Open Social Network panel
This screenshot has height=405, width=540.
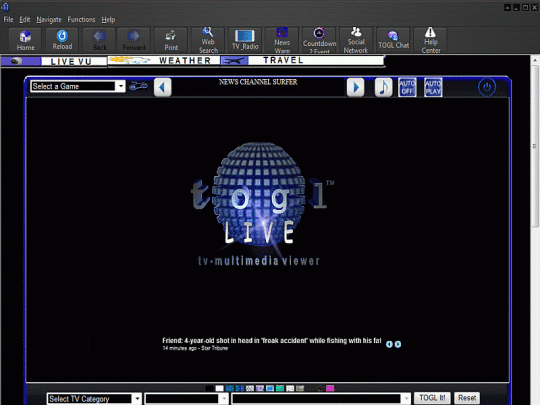click(x=356, y=40)
